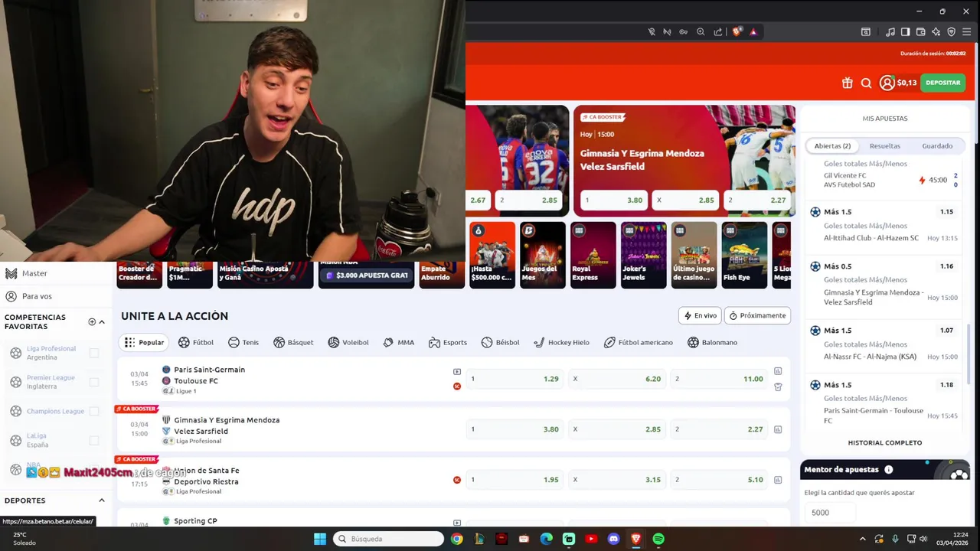The width and height of the screenshot is (980, 551).
Task: Click the Windows Start button
Action: tap(320, 539)
